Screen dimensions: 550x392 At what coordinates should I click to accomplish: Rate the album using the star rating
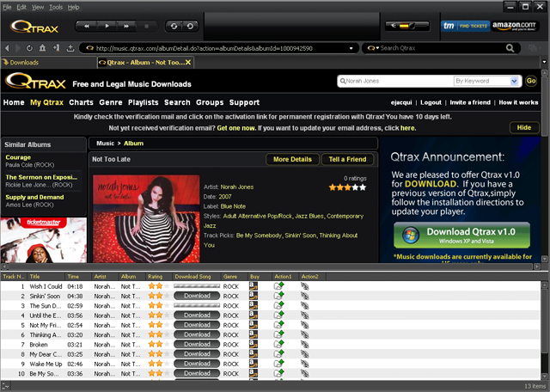tap(347, 187)
